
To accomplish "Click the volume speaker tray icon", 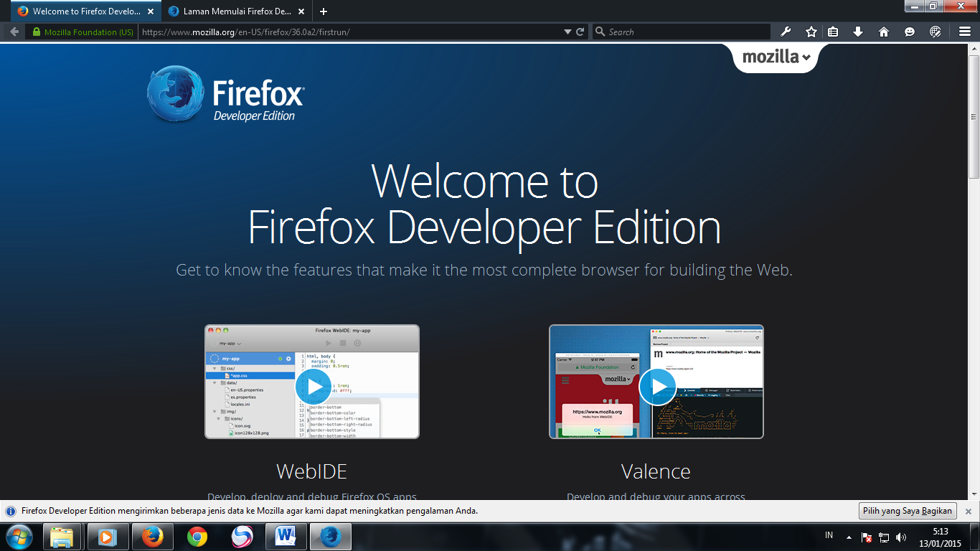I will 901,537.
